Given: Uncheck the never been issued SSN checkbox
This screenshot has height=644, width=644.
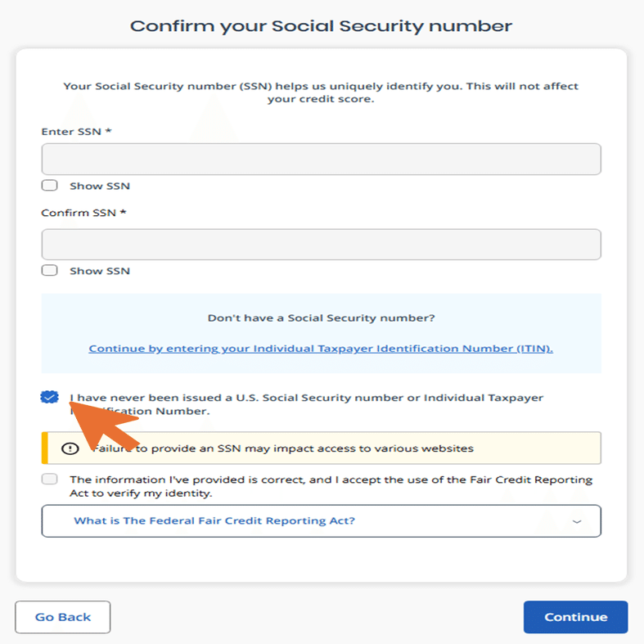Looking at the screenshot, I should point(50,398).
